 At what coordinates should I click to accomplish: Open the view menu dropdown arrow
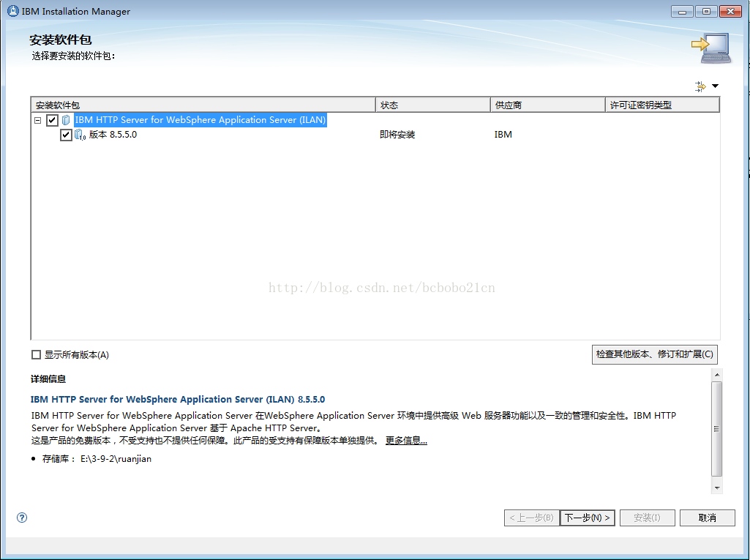click(715, 86)
